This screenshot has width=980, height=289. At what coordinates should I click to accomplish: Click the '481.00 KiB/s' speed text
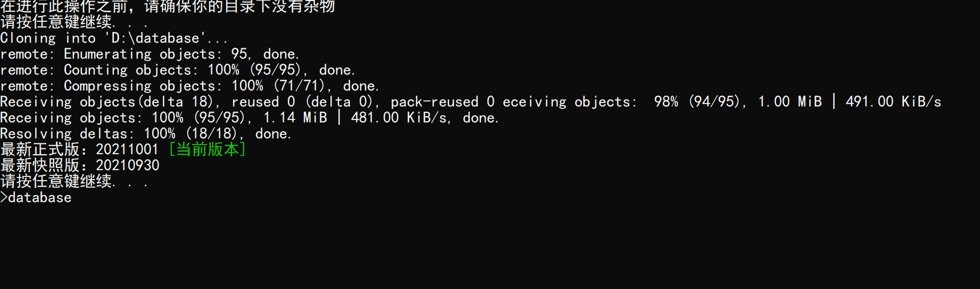tap(398, 117)
